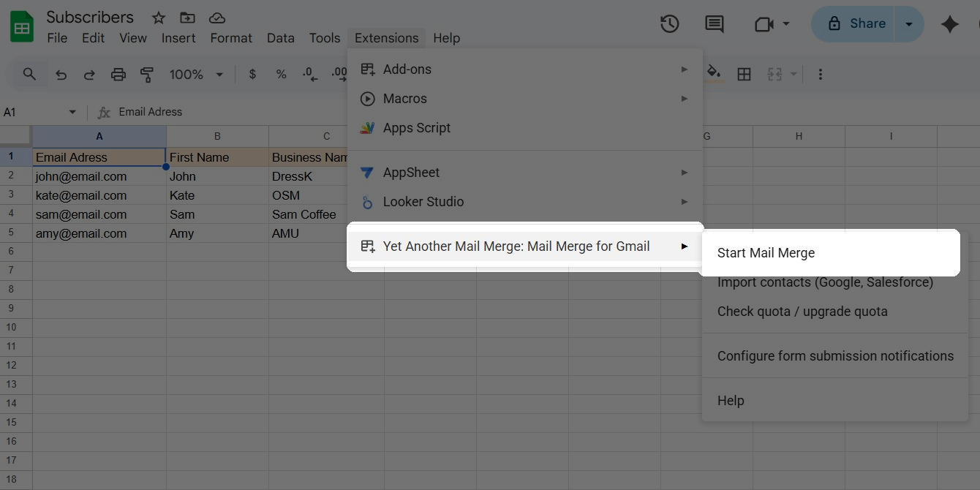Screen dimensions: 980x490
Task: Click the Undo icon
Action: [x=61, y=74]
